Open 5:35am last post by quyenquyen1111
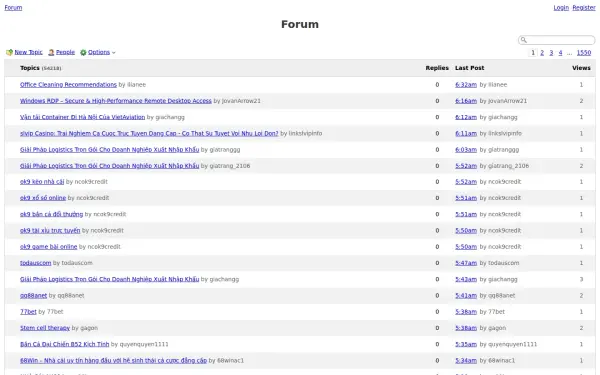The width and height of the screenshot is (600, 375). [x=466, y=344]
